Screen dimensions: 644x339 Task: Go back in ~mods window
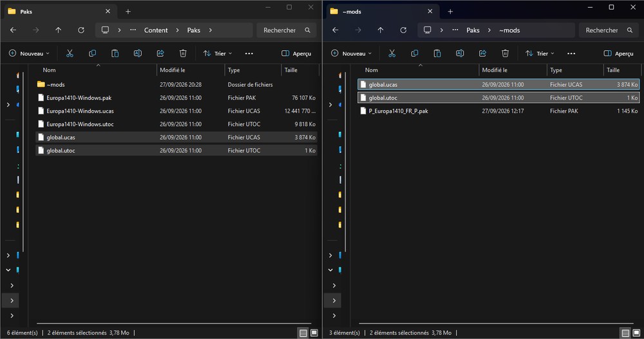335,30
